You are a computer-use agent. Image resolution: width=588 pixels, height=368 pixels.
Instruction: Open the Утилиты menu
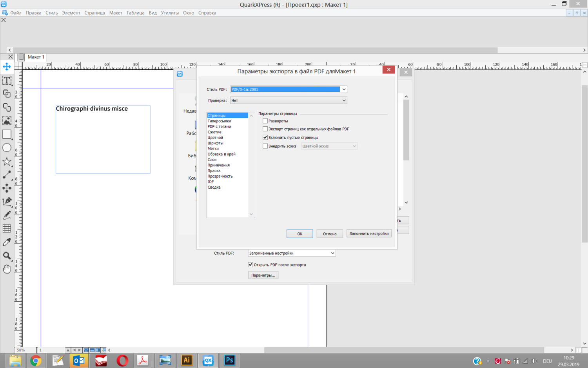169,13
